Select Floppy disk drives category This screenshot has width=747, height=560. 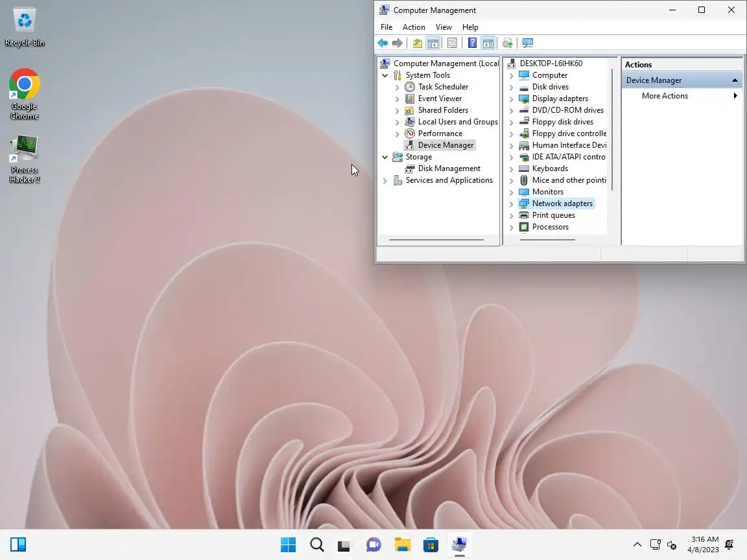(x=563, y=122)
